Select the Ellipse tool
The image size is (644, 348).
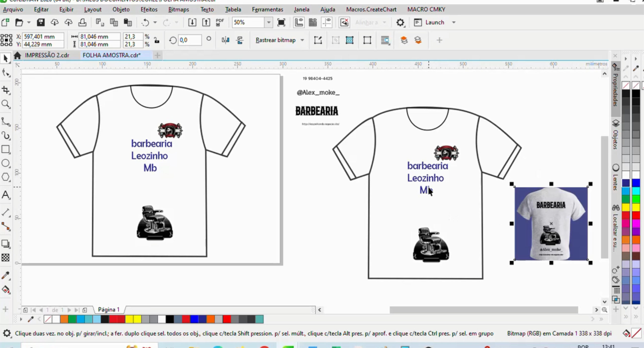pyautogui.click(x=6, y=163)
